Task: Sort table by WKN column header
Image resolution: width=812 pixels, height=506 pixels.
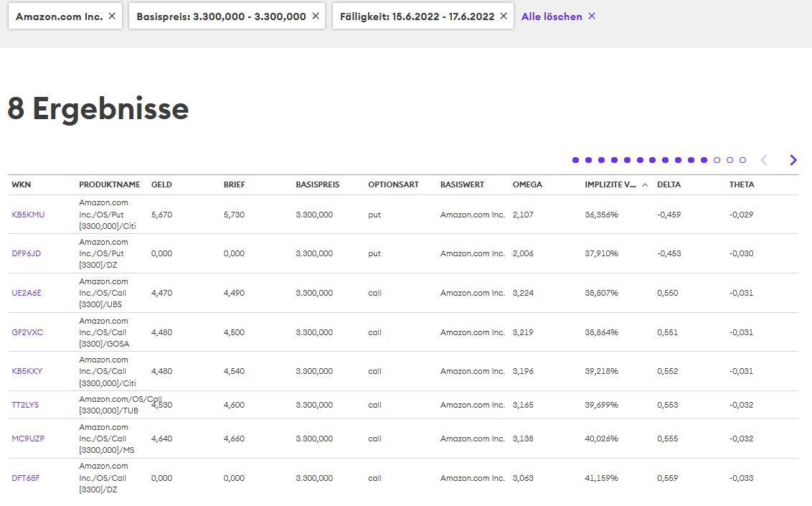Action: point(21,184)
